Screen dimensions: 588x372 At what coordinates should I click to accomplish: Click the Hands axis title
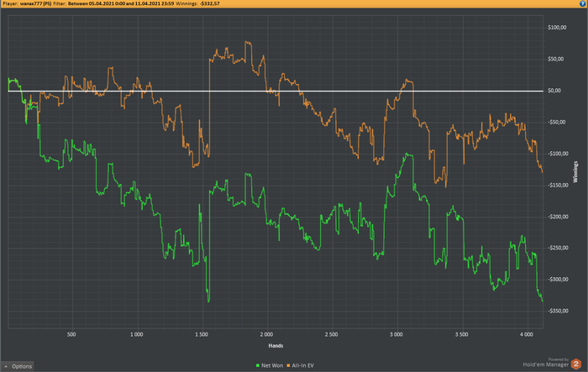(x=276, y=345)
